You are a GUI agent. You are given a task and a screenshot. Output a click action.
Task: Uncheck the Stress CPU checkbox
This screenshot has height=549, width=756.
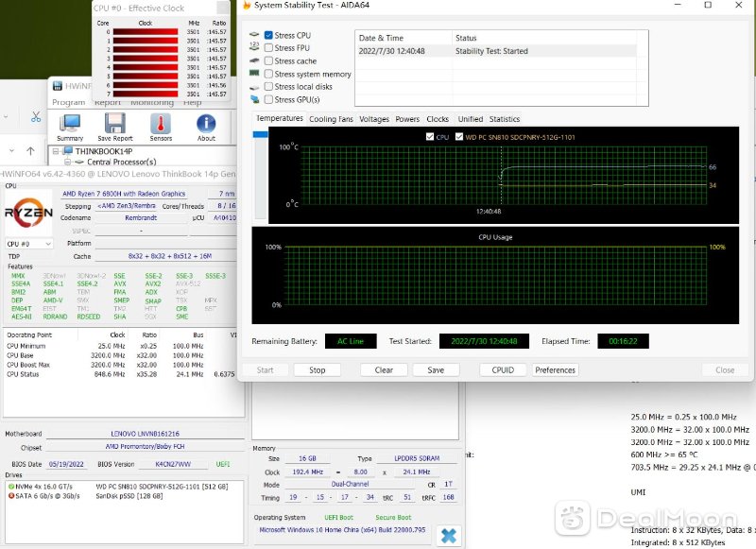coord(268,35)
